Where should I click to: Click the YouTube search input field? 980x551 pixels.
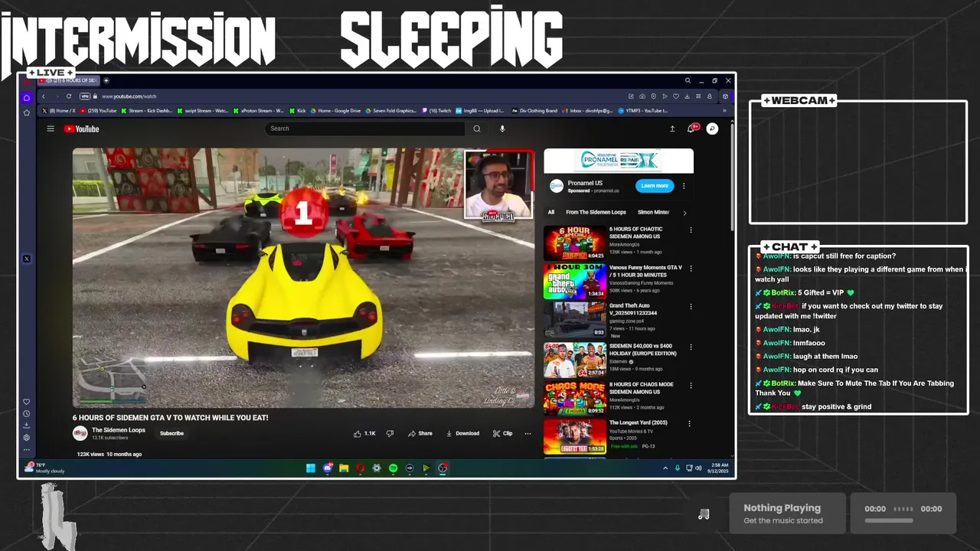365,129
